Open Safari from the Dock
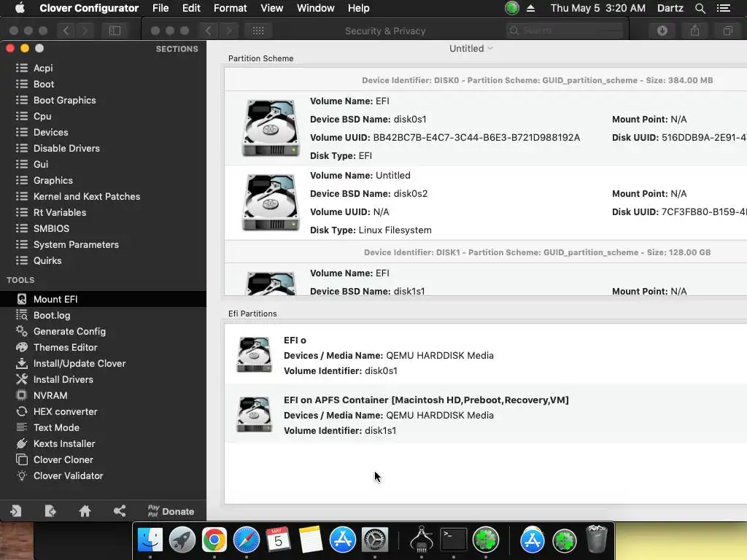Screen dimensions: 747x560 247,540
